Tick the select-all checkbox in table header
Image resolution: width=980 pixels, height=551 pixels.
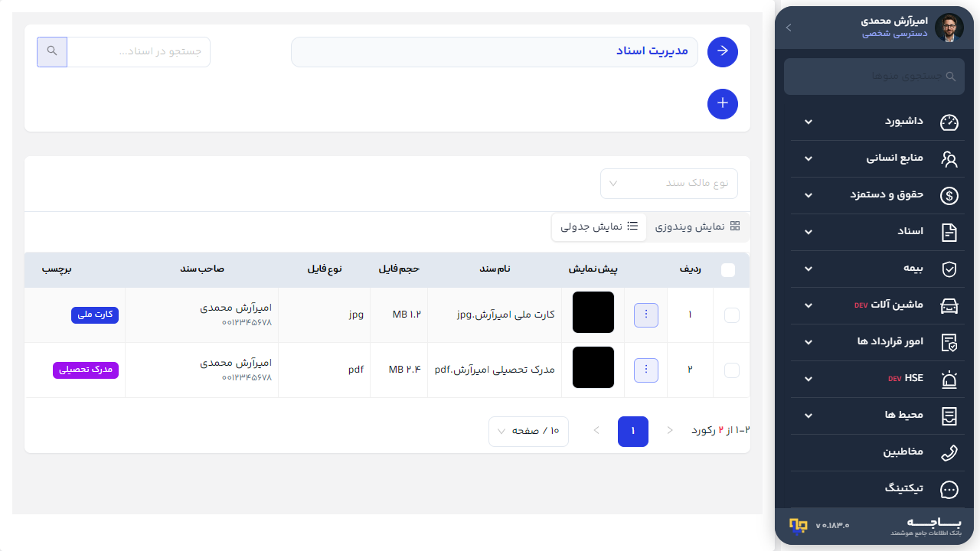728,270
